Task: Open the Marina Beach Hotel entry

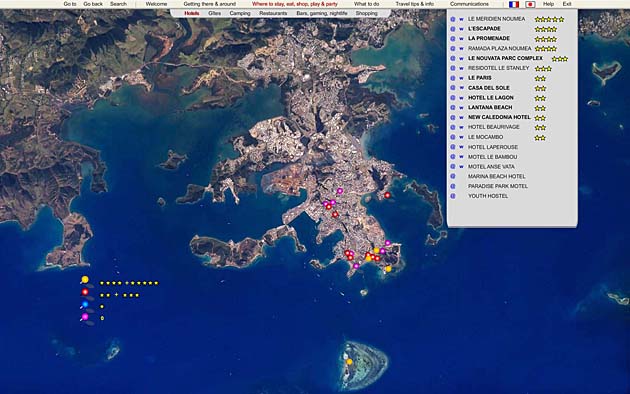Action: pos(497,176)
